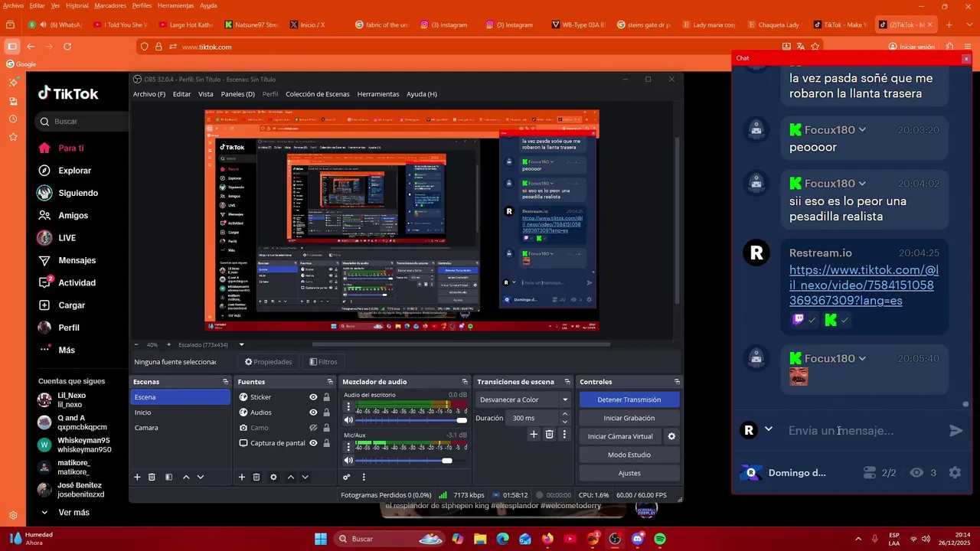Move source down in Fuentes panel
980x551 pixels.
coord(305,477)
